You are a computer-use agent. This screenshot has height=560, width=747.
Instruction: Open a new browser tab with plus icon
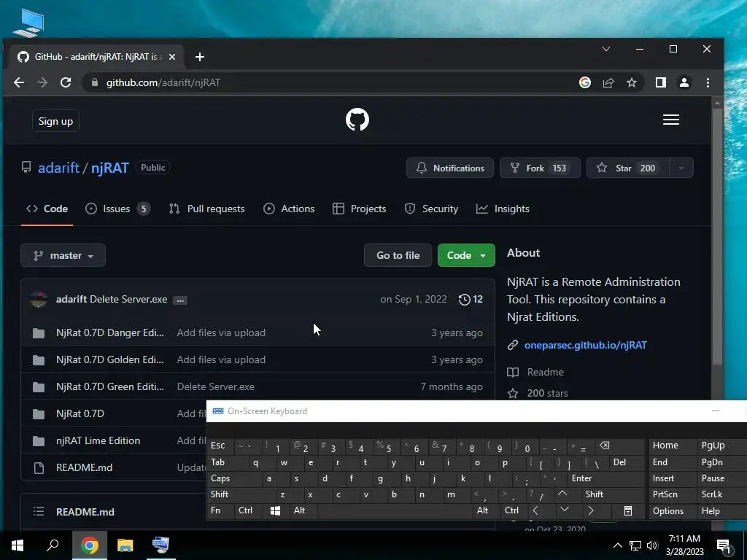tap(200, 57)
